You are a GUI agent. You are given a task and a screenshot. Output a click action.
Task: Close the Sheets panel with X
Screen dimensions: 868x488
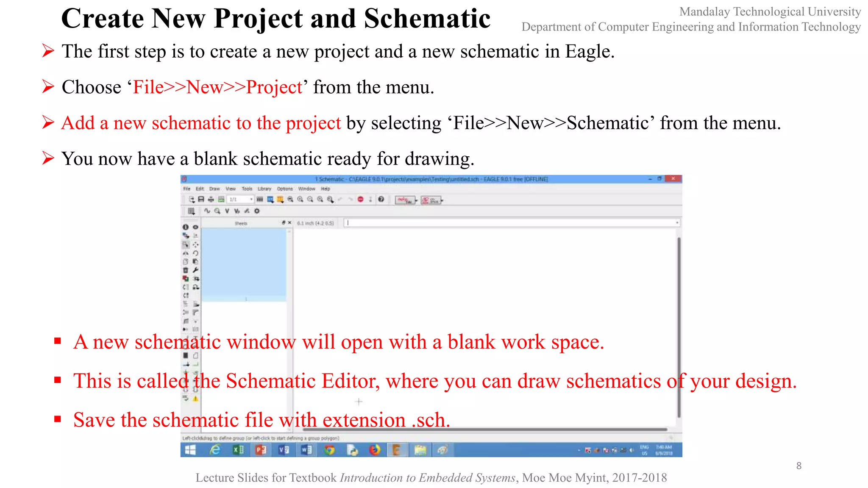pos(290,222)
